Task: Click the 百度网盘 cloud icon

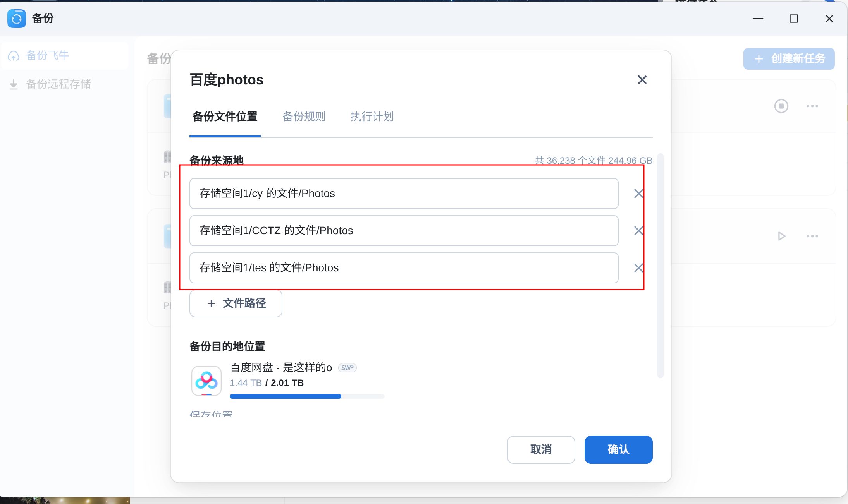Action: coord(206,381)
